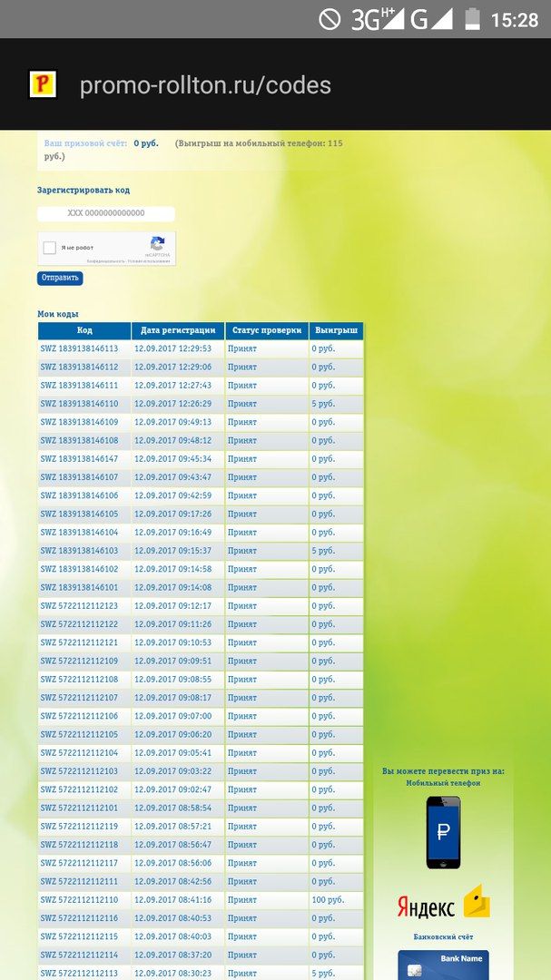Tap the bank card image

pos(443,965)
